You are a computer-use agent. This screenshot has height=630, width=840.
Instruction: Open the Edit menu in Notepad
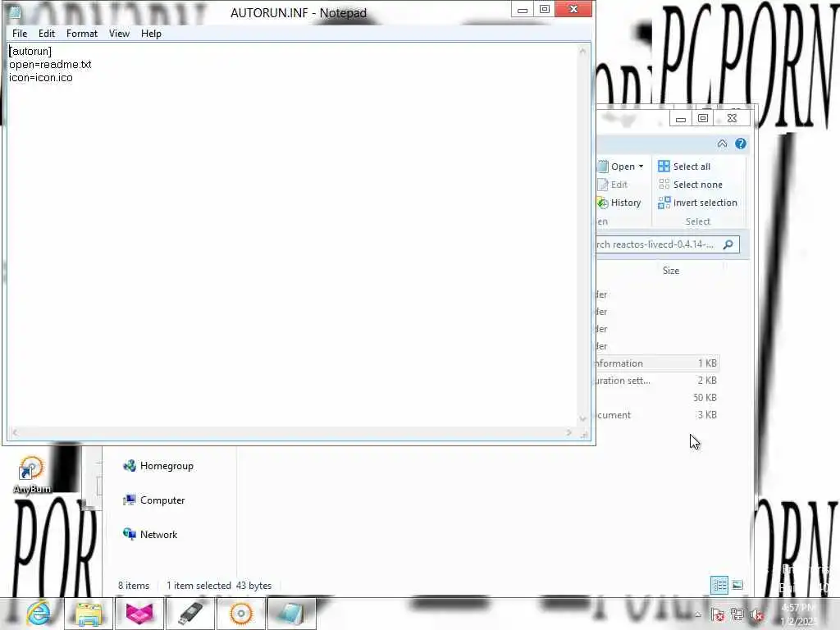[x=47, y=33]
